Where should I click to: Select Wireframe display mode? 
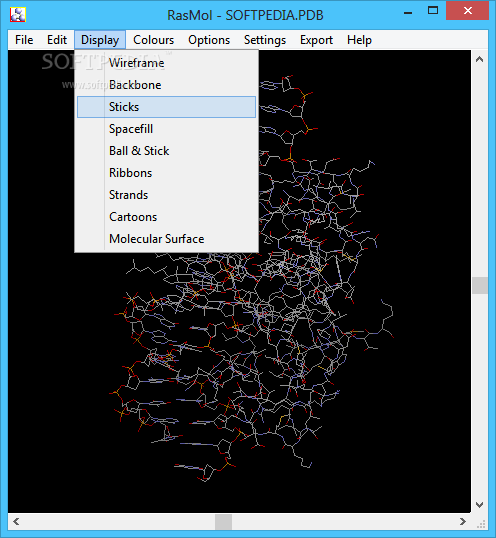tap(166, 63)
